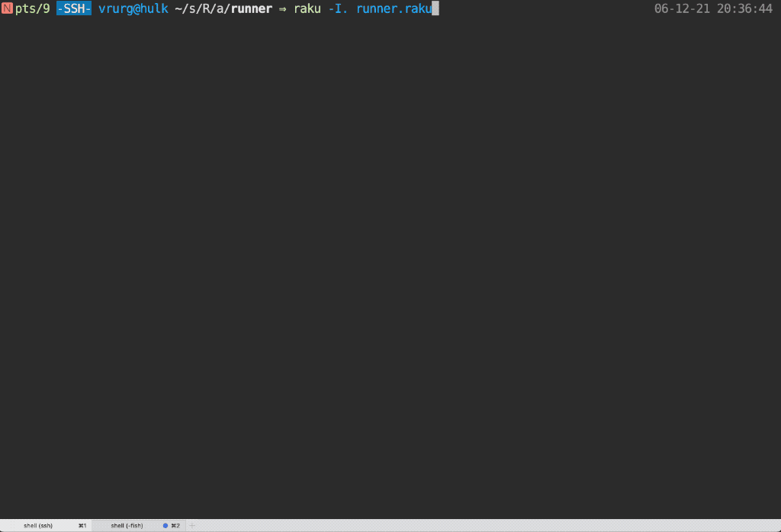Click the raku command word
This screenshot has width=781, height=532.
coord(307,8)
